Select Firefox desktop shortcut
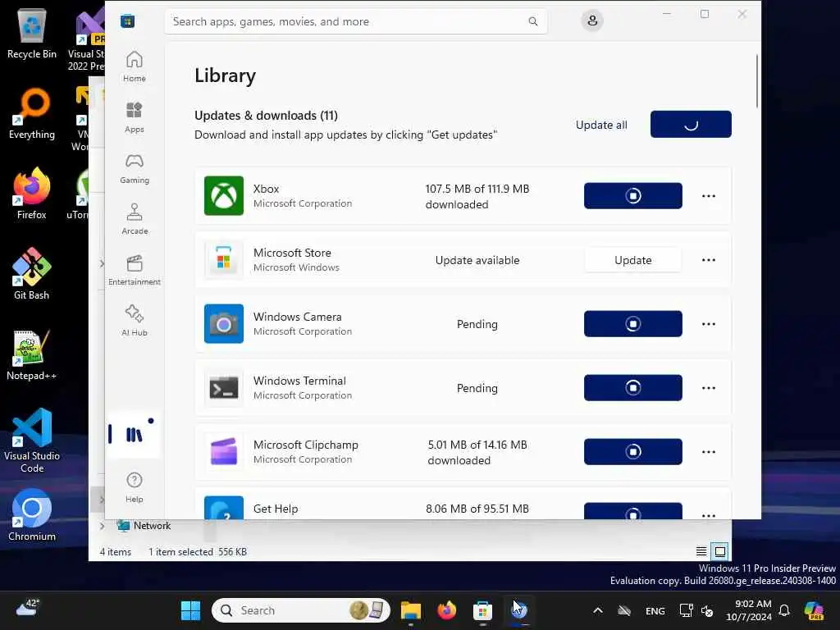This screenshot has height=630, width=840. (32, 194)
